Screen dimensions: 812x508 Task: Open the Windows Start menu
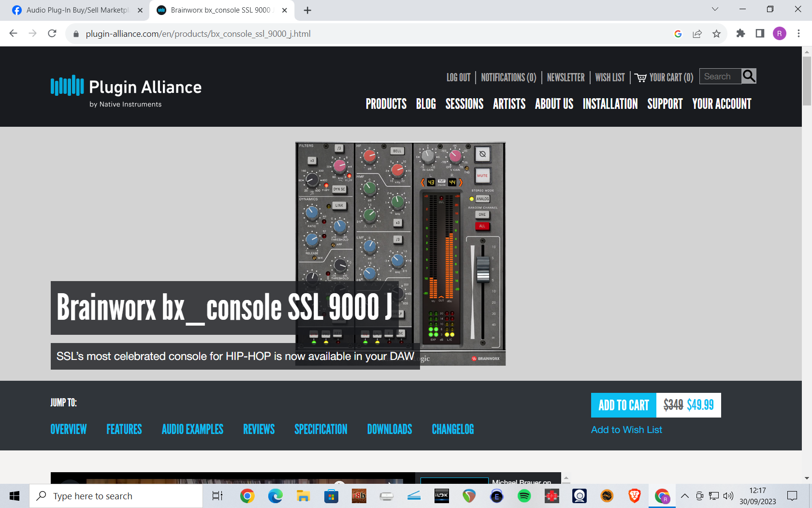point(14,496)
